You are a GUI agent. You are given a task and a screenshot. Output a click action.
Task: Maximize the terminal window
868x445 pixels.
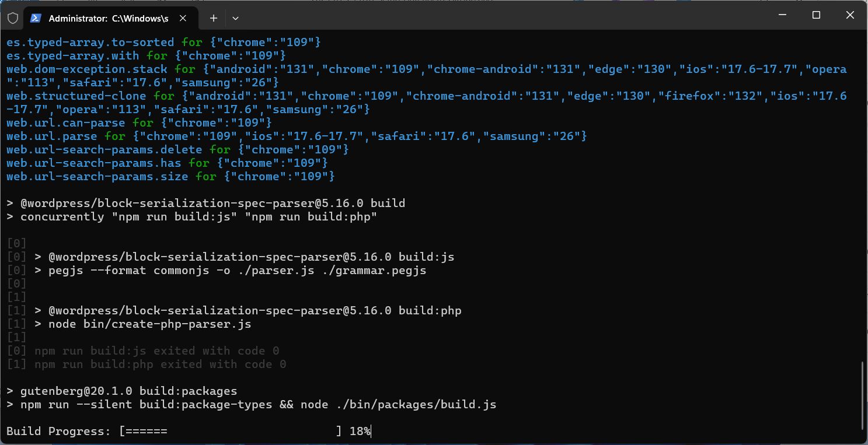coord(816,16)
